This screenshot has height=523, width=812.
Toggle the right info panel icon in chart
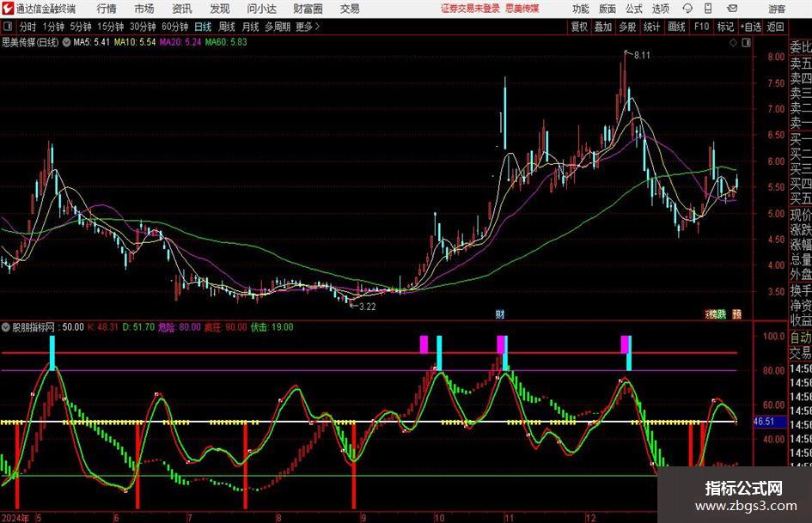pos(746,43)
